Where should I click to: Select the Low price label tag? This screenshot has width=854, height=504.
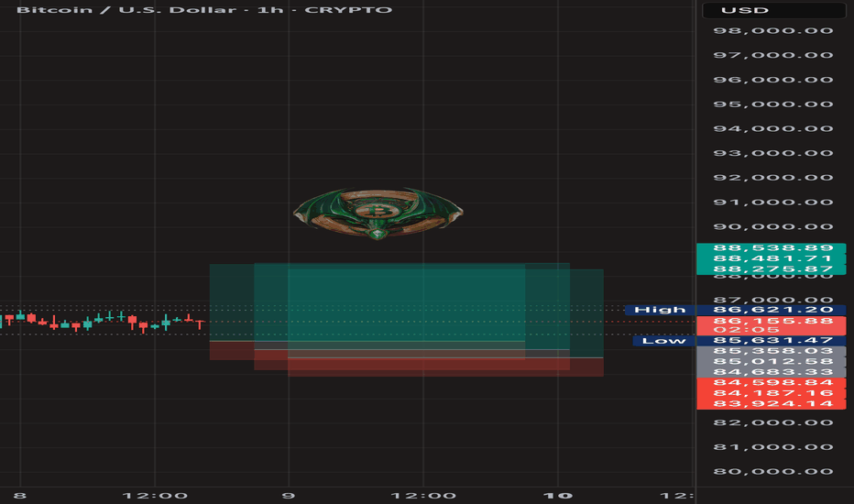pyautogui.click(x=663, y=341)
